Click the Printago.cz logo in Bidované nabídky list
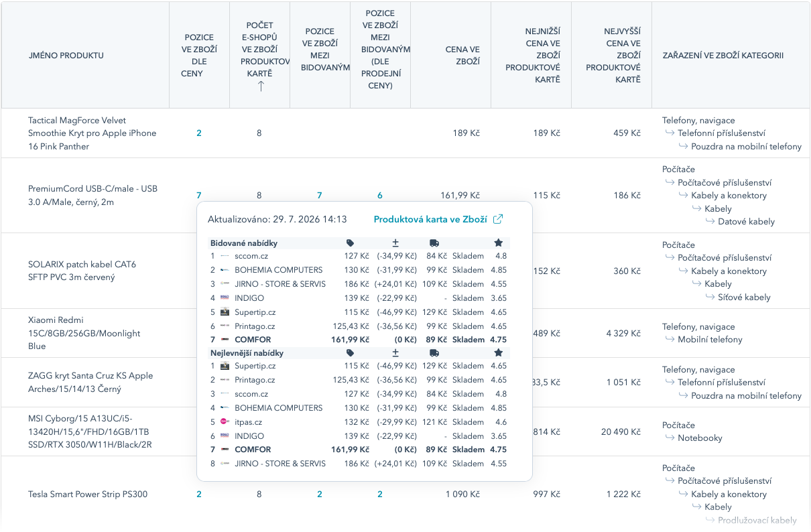Image resolution: width=811 pixels, height=532 pixels. pyautogui.click(x=225, y=326)
